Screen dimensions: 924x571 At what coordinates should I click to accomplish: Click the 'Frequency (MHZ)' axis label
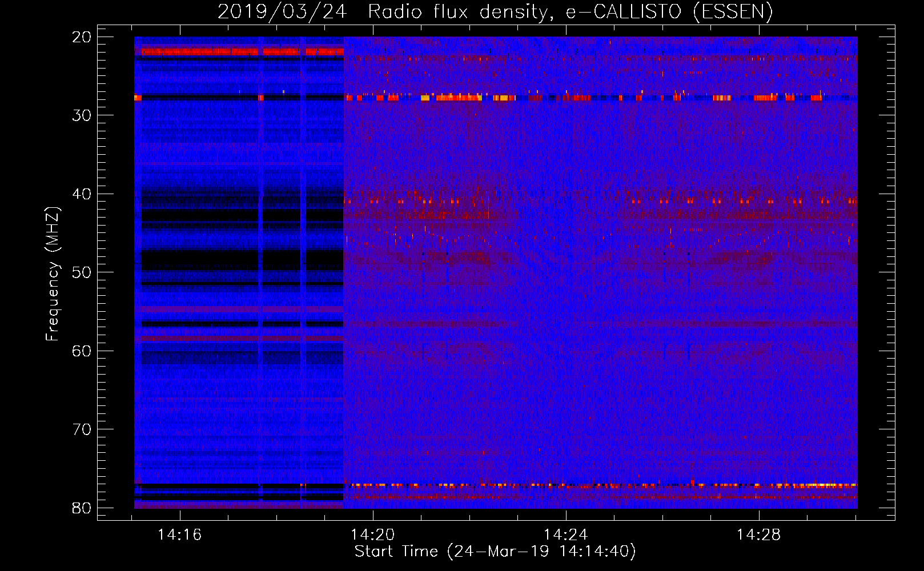[x=53, y=274]
